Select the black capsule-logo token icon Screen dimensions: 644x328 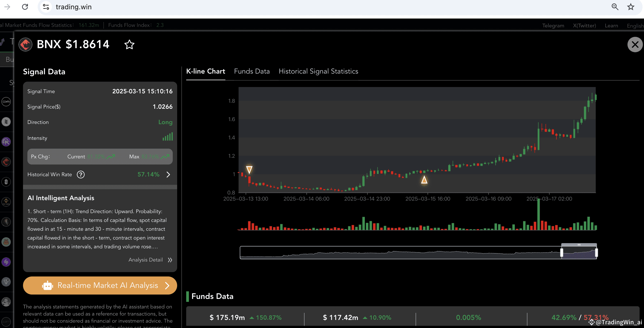(6, 182)
